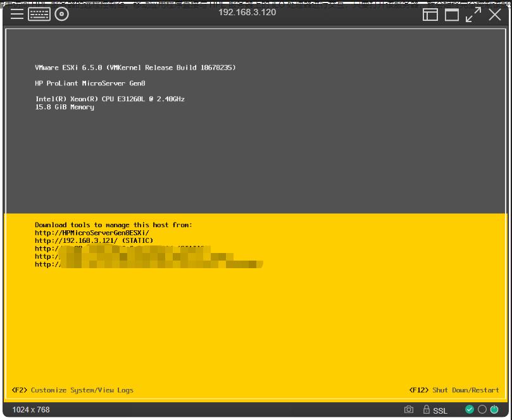Image resolution: width=512 pixels, height=420 pixels.
Task: Click the 192.168.3.120 title text
Action: click(247, 12)
